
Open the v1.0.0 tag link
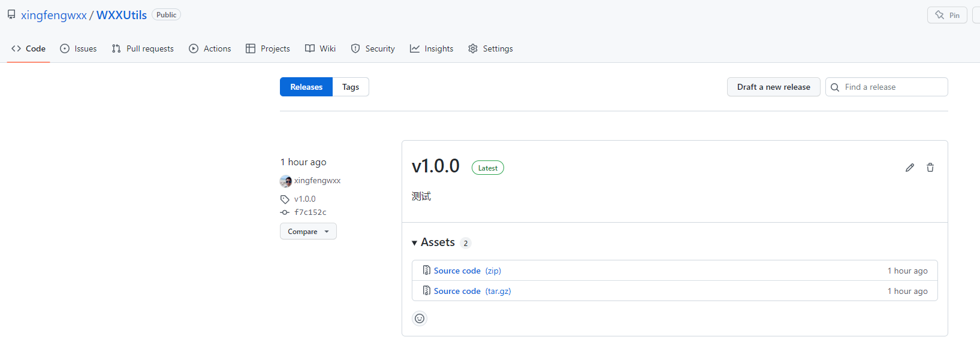[x=304, y=199]
